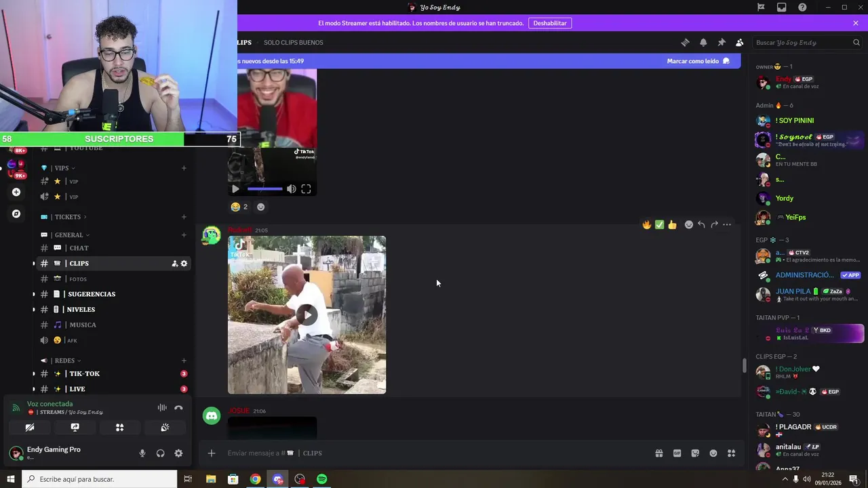Click the search magnifier icon

(856, 42)
